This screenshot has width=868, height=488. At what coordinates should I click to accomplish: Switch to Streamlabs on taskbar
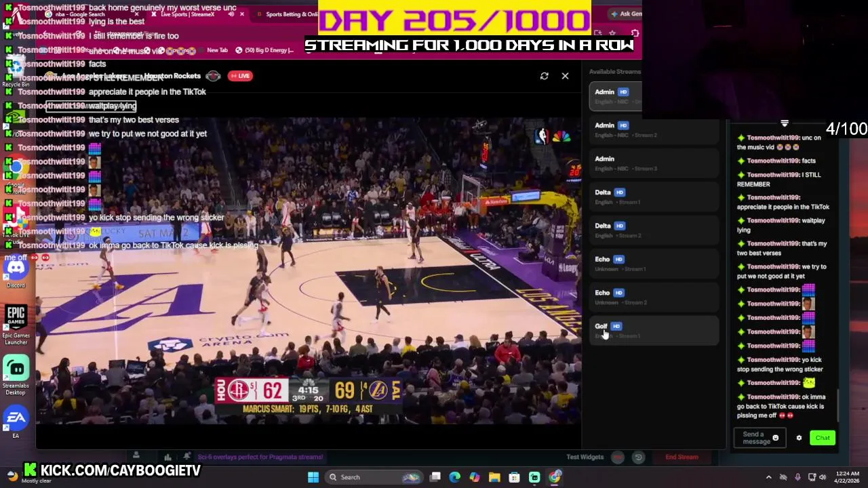pos(534,477)
